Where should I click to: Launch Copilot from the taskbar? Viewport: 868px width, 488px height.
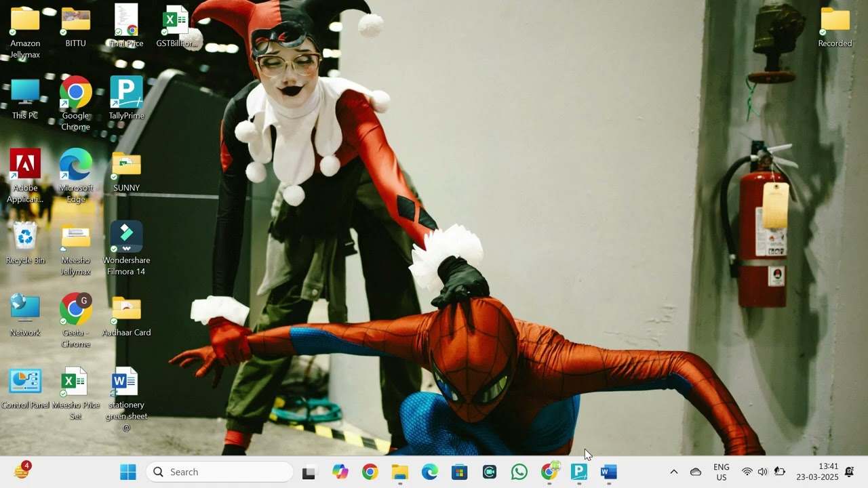coord(340,472)
